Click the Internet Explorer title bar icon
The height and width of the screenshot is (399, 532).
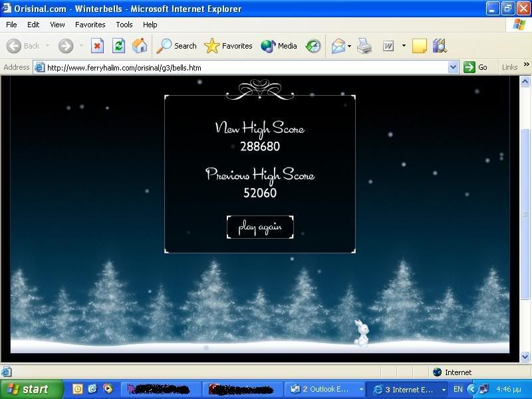click(x=7, y=8)
